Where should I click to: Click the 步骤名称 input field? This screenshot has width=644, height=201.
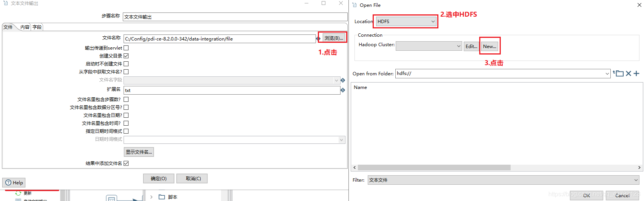(235, 17)
